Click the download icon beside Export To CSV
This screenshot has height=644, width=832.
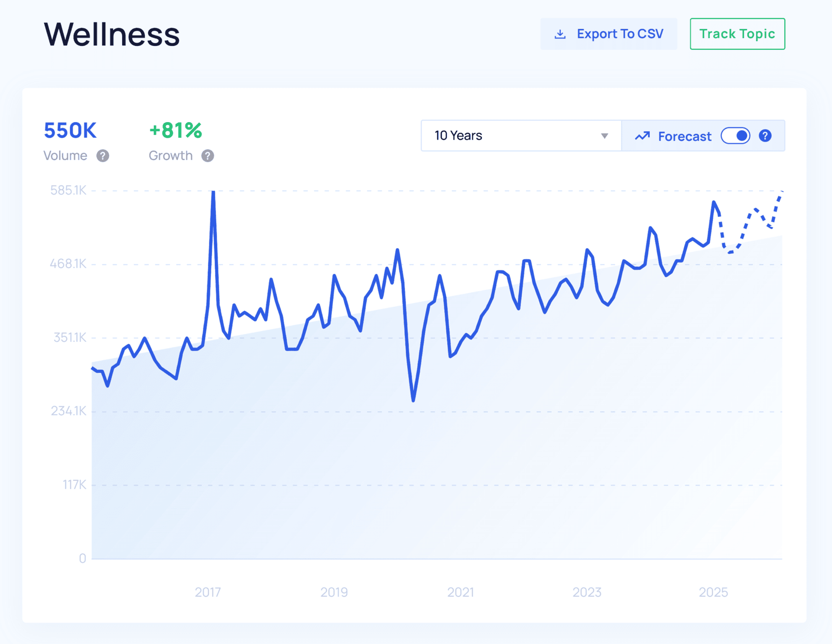pyautogui.click(x=560, y=34)
